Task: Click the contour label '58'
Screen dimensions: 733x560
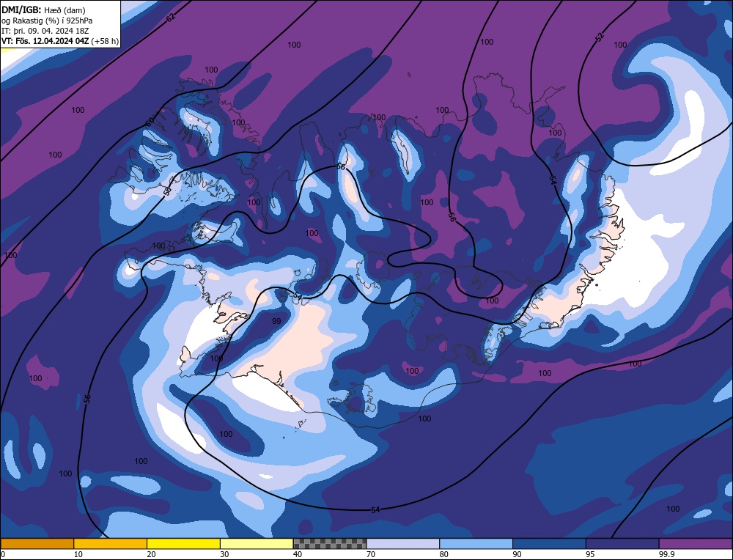Action: click(x=167, y=191)
